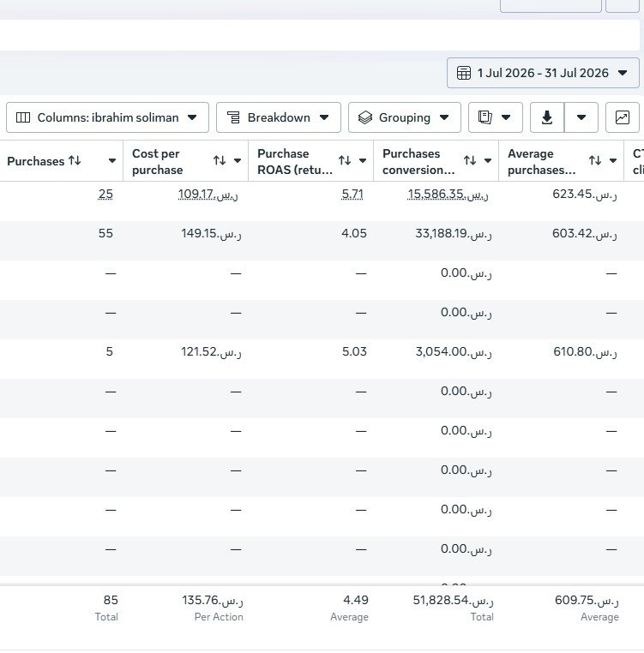Sort by Purchase ROAS arrows
The height and width of the screenshot is (653, 644).
345,160
